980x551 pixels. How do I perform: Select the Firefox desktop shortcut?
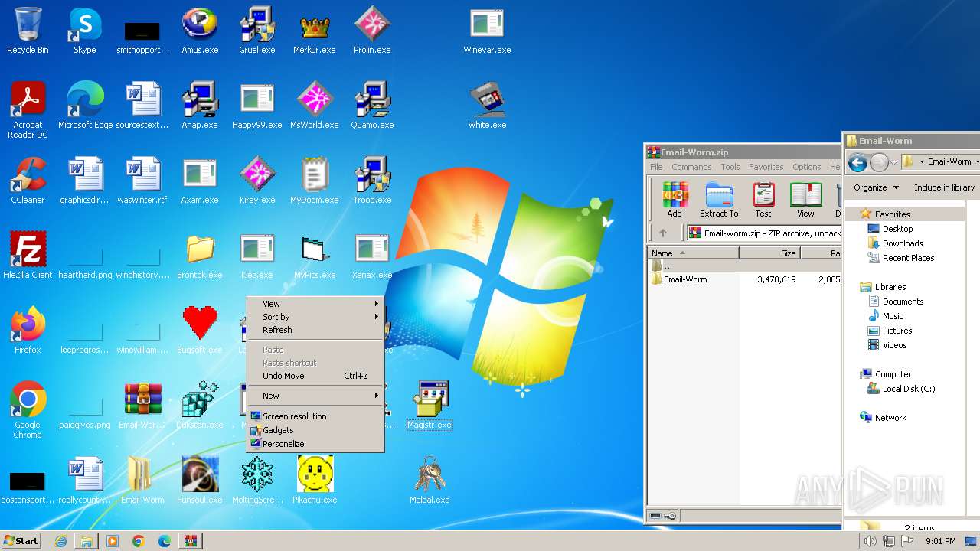pyautogui.click(x=28, y=331)
